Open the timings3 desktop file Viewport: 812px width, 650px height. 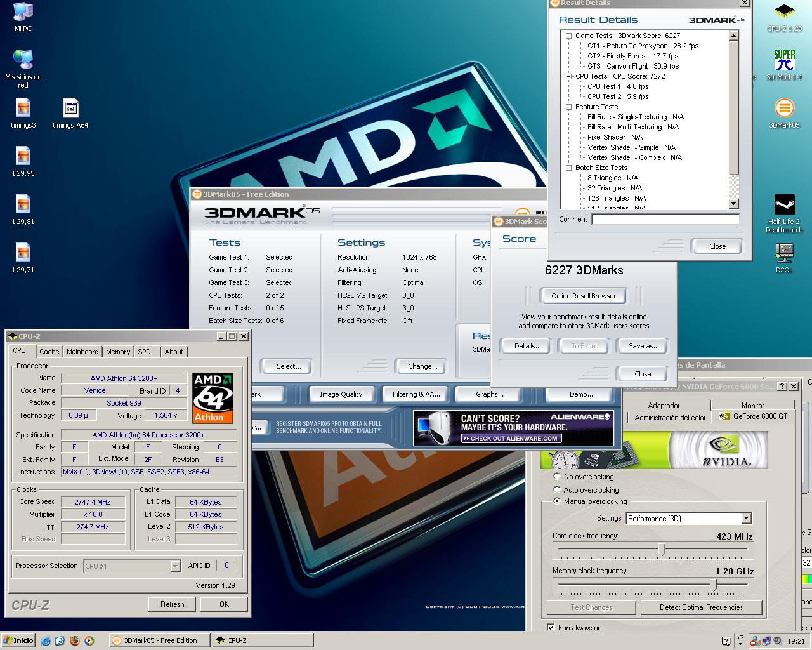click(23, 113)
